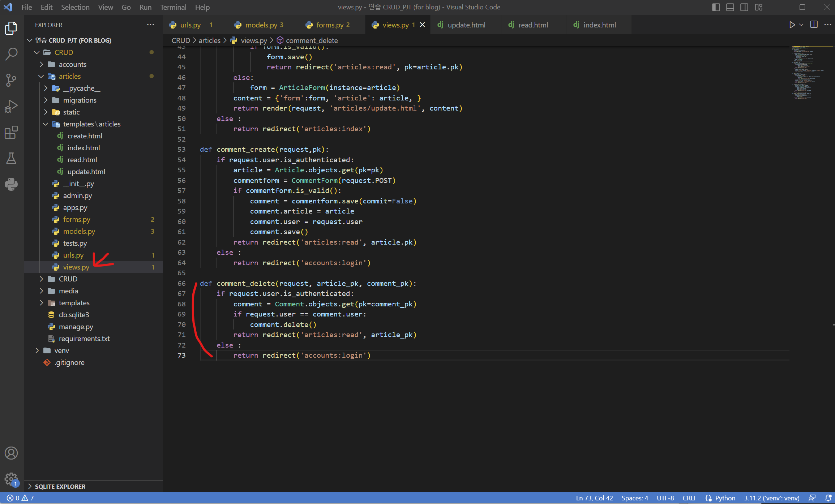The image size is (835, 504).
Task: Open the Testing flask view
Action: point(11,158)
